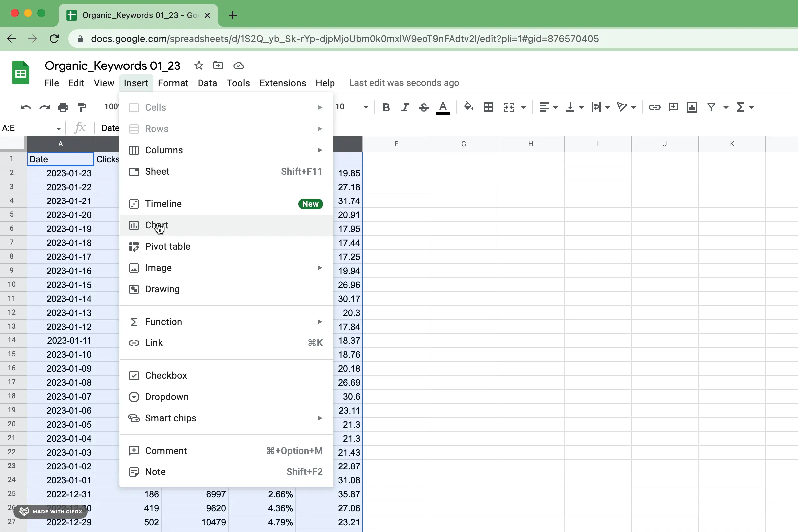Expand Rows submenu in Insert
The height and width of the screenshot is (532, 798).
pos(320,129)
